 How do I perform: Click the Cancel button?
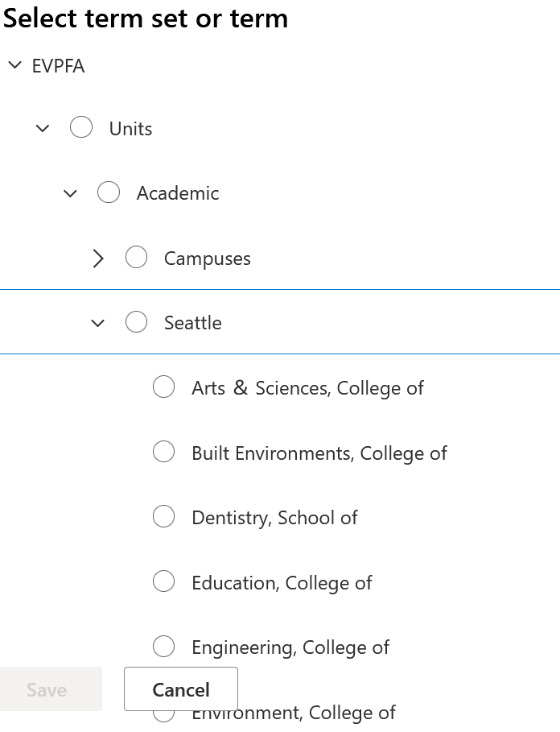coord(180,689)
